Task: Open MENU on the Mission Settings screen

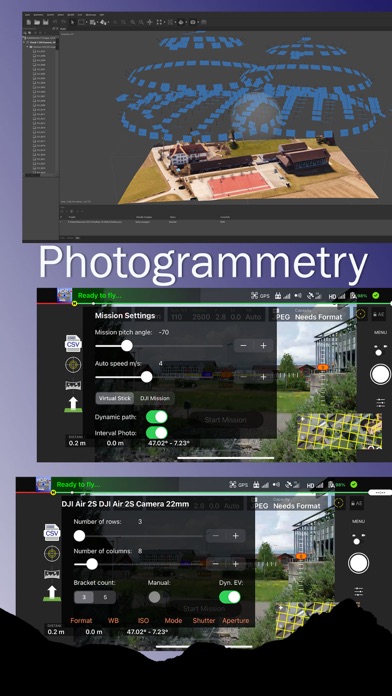Action: click(x=380, y=332)
